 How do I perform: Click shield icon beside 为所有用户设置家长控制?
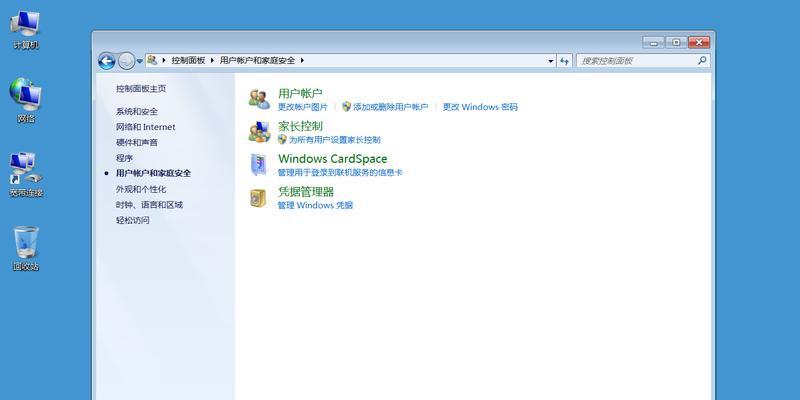click(282, 139)
